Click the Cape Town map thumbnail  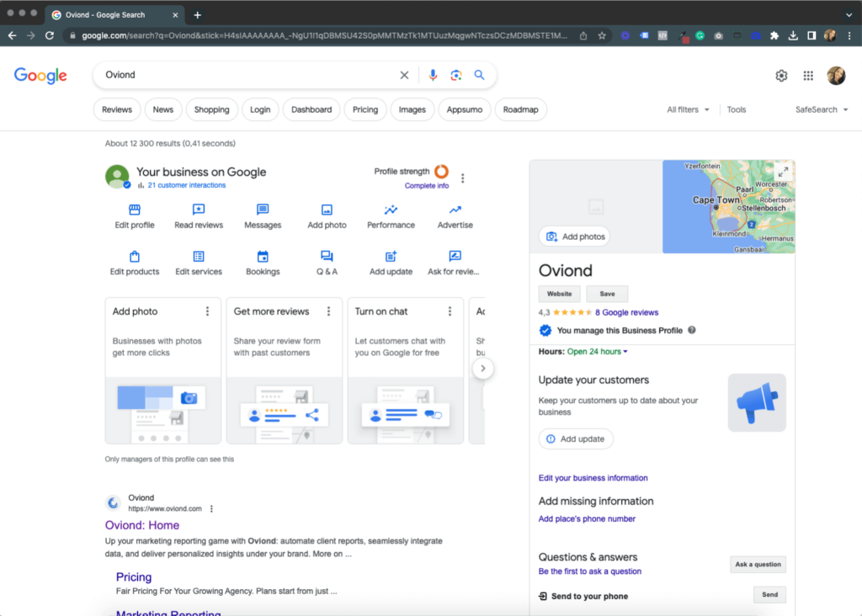pos(728,207)
